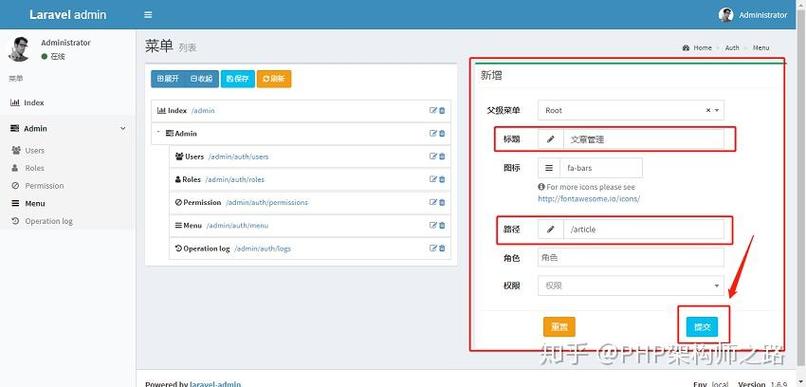Delete the Roles menu row

442,179
